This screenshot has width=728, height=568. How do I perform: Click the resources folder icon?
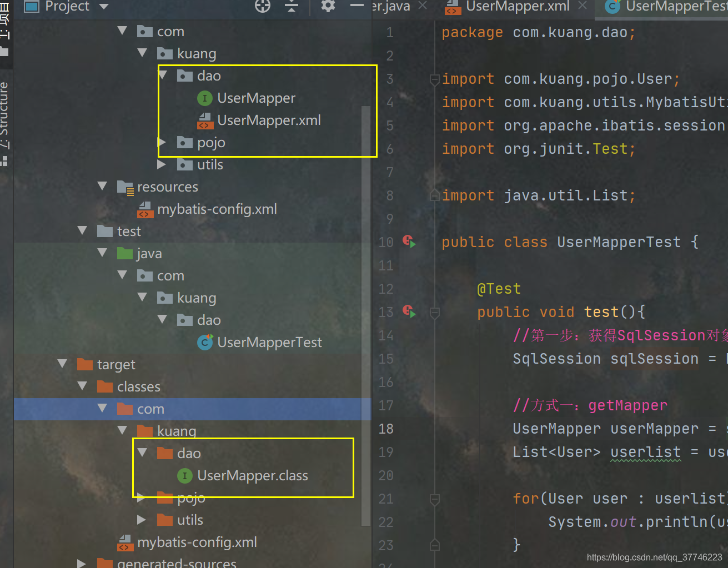pyautogui.click(x=125, y=187)
